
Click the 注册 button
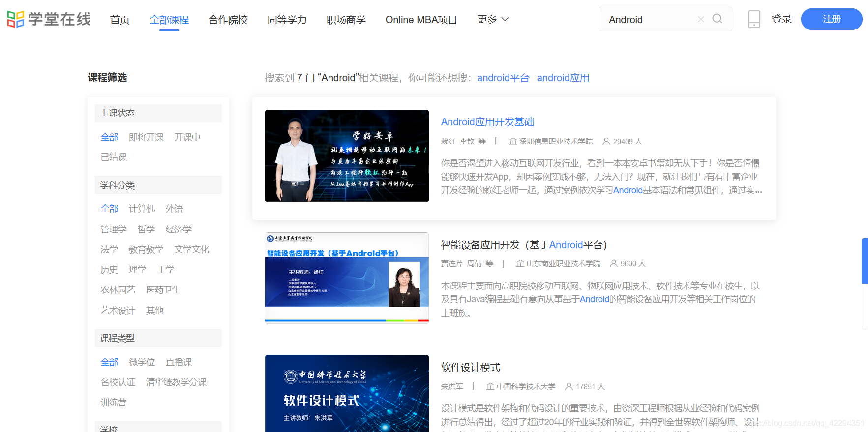click(x=832, y=19)
